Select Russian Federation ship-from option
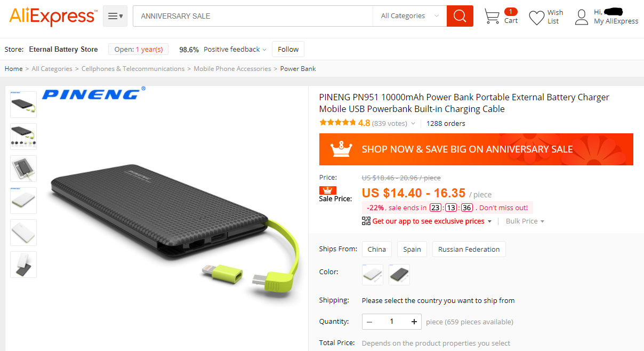Viewport: 644px width, 351px height. click(x=469, y=249)
